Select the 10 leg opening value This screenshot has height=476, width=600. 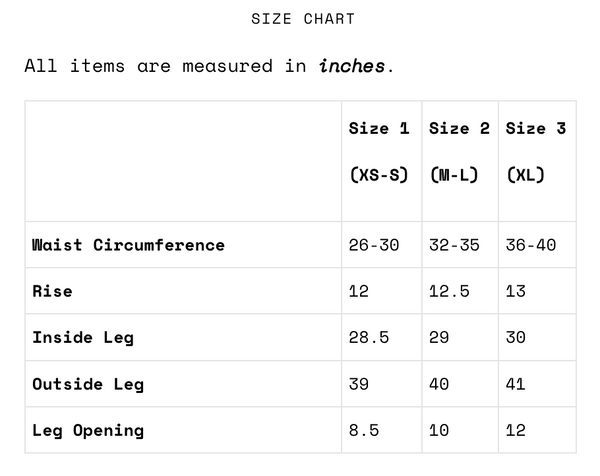click(x=439, y=431)
